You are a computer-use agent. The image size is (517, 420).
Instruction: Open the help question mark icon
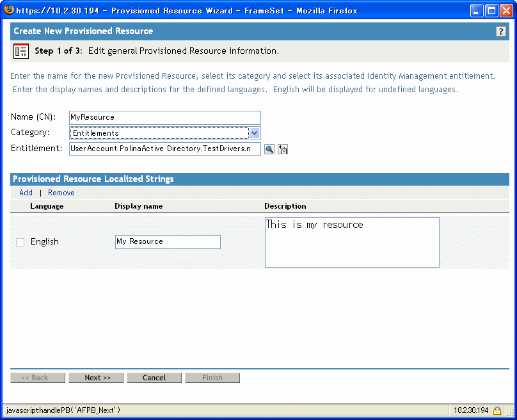click(500, 31)
